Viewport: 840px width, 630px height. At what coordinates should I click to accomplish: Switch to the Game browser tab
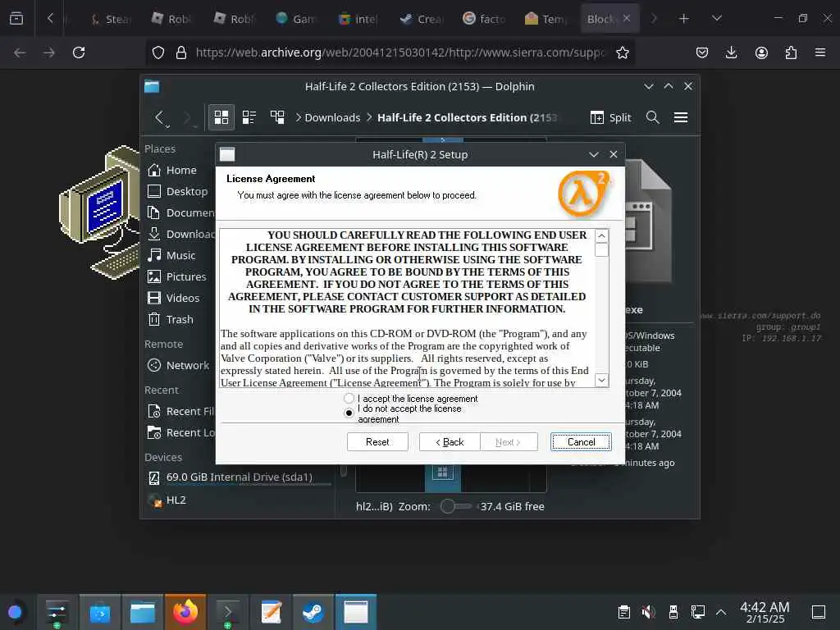click(296, 19)
